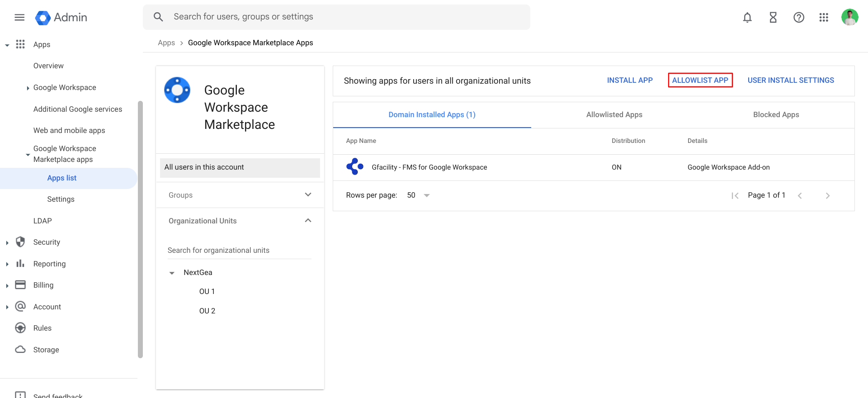Viewport: 868px width, 398px height.
Task: Open the user account avatar
Action: pos(850,17)
